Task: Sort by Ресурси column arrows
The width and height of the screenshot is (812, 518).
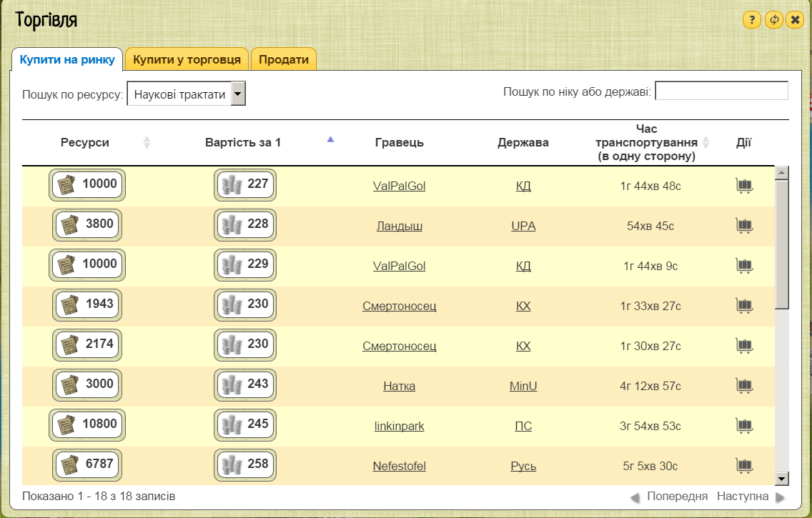Action: tap(147, 142)
